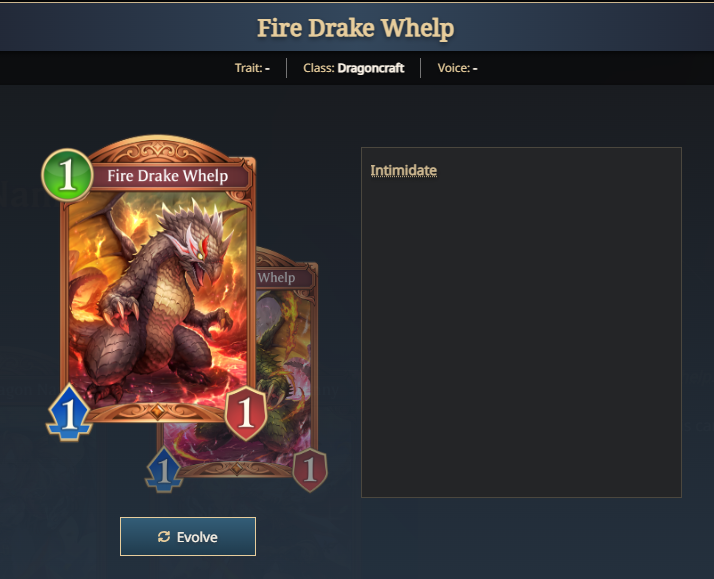This screenshot has height=579, width=714.
Task: Click the Trait label in info bar
Action: [x=249, y=68]
